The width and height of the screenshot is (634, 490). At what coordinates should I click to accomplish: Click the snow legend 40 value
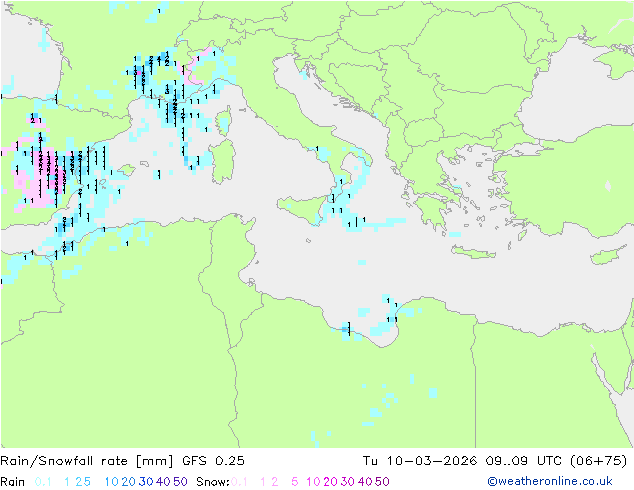coord(365,482)
